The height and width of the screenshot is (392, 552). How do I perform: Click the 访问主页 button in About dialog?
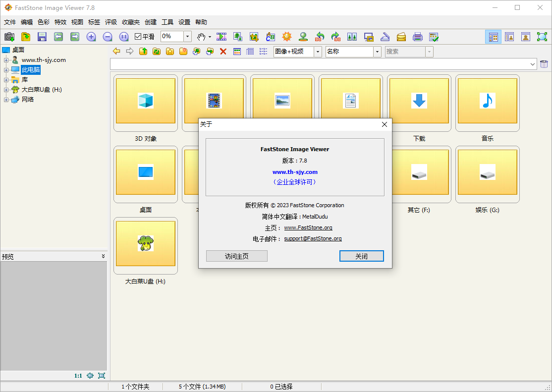(x=236, y=256)
